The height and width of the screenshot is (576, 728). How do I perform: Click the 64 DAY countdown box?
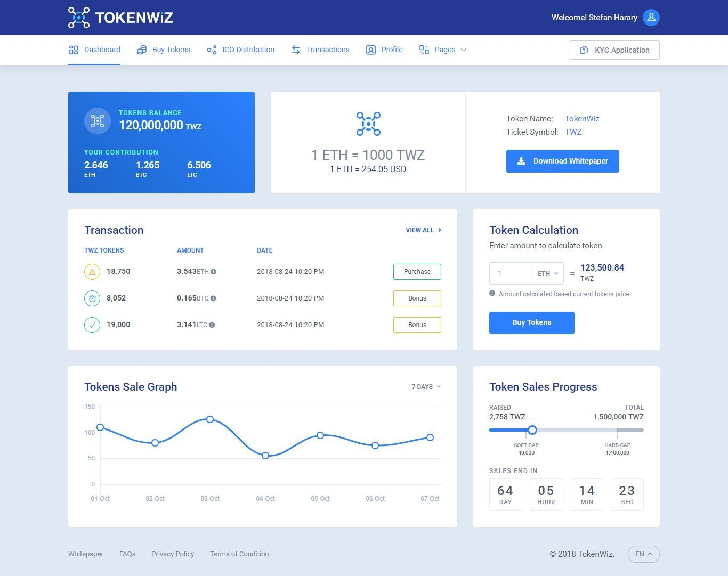tap(506, 495)
